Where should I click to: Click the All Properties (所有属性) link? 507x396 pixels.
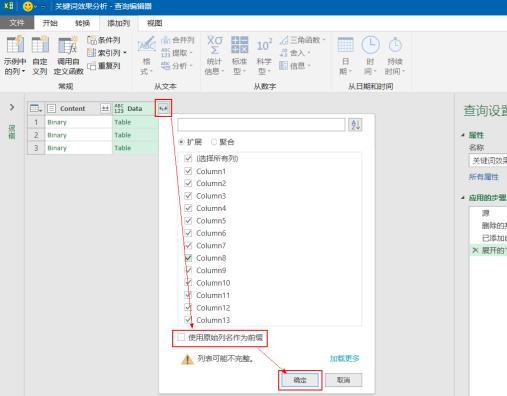(484, 177)
